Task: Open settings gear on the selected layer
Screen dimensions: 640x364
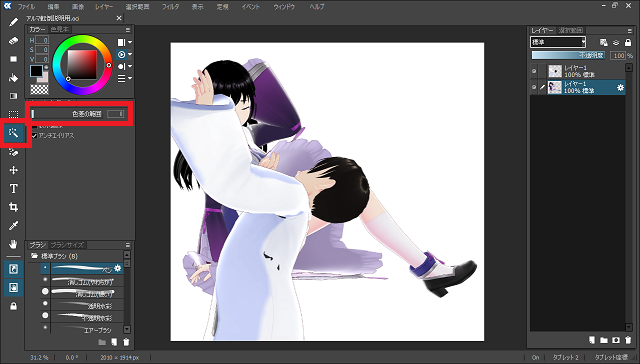Action: tap(620, 87)
